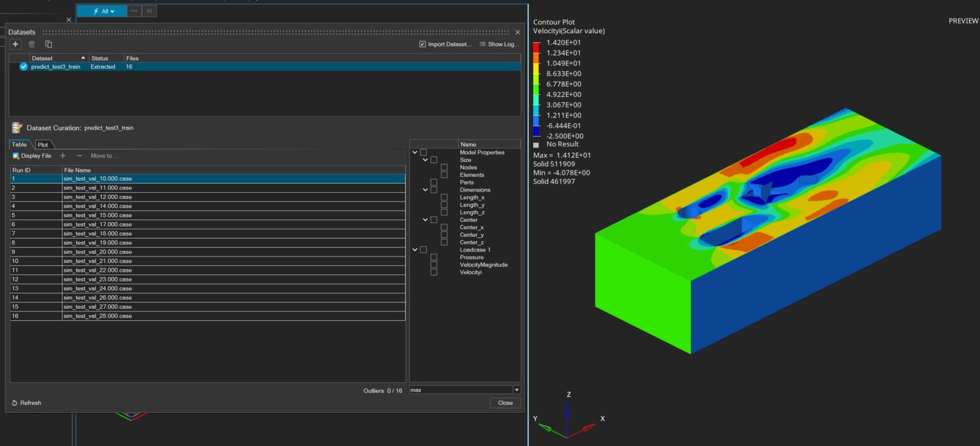Toggle the Import Dataset checkbox

point(422,44)
